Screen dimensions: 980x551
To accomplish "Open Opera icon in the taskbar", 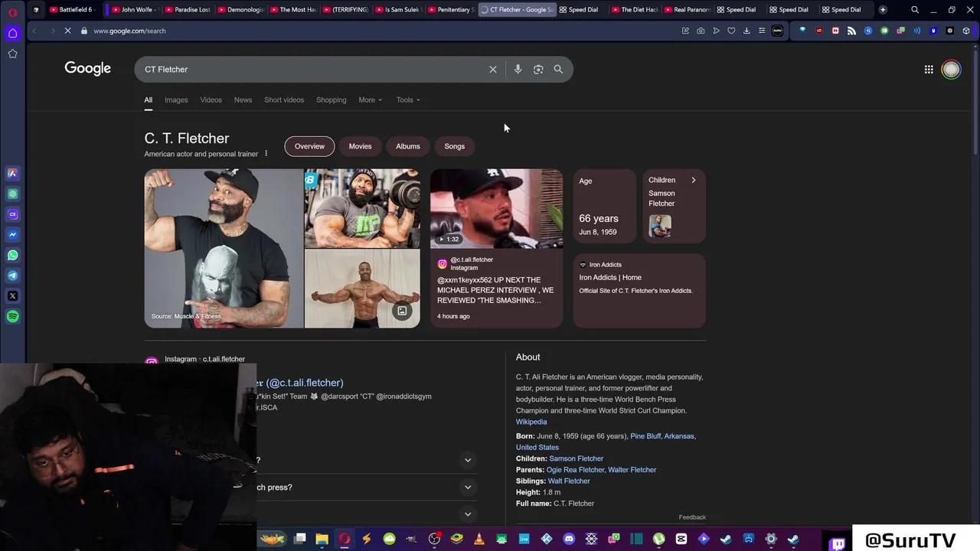I will [x=345, y=539].
